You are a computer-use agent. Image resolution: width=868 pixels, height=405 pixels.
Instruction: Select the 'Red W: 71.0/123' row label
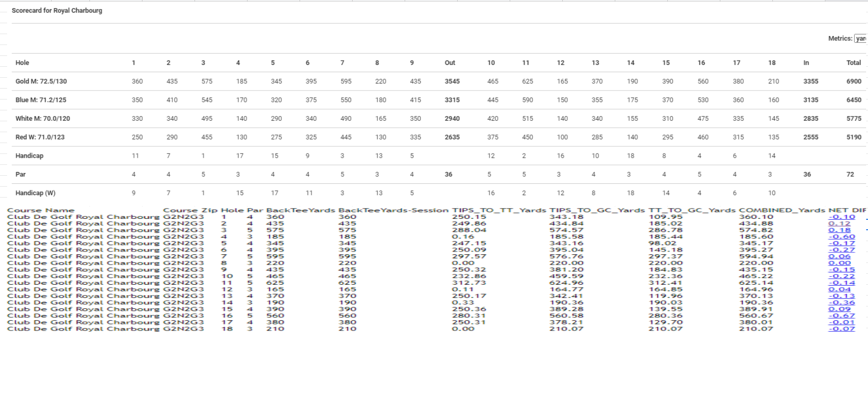[40, 137]
